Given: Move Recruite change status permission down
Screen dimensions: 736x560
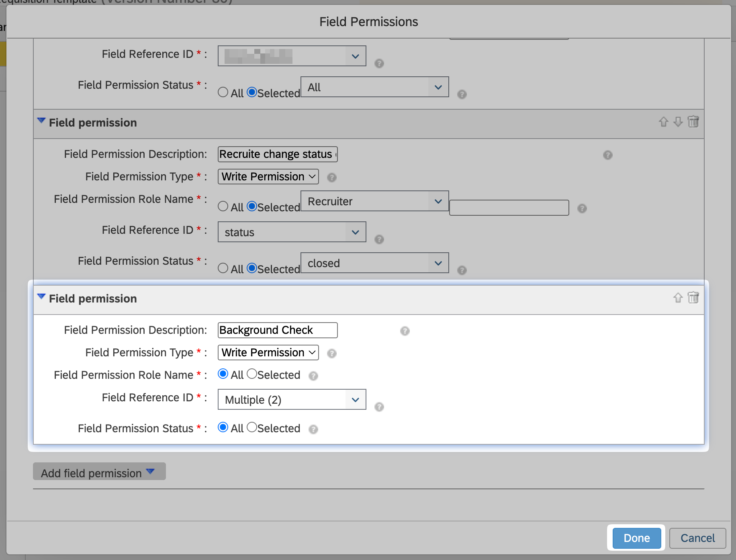Looking at the screenshot, I should 678,122.
